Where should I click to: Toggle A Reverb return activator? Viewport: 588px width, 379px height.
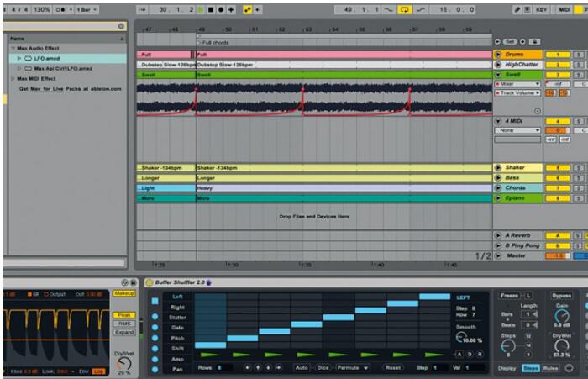[558, 235]
